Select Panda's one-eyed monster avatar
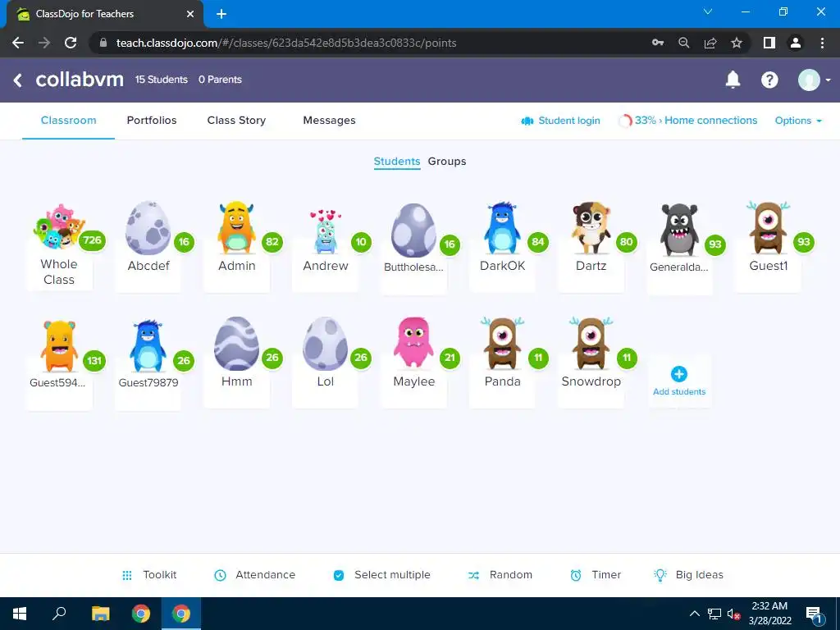Screen dimensions: 840x630 pos(502,344)
